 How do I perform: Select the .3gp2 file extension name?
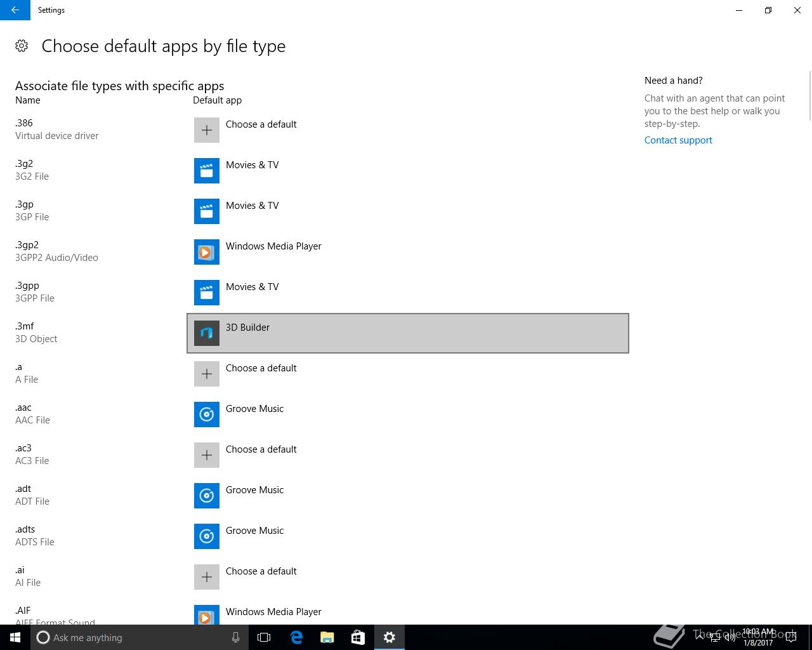pos(27,245)
